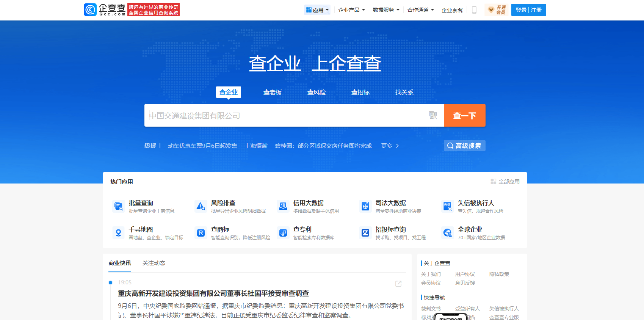Expand the 合作通道 menu
The width and height of the screenshot is (644, 320).
point(420,10)
